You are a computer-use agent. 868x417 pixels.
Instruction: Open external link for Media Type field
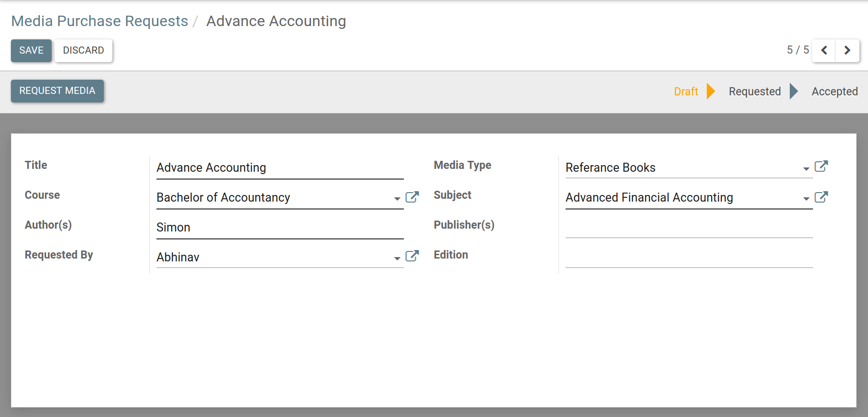pyautogui.click(x=821, y=167)
